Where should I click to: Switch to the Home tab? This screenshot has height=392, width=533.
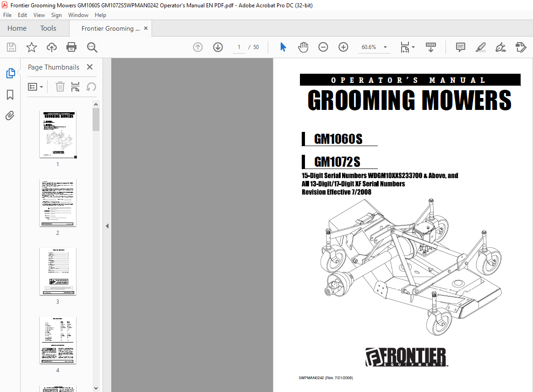[17, 28]
